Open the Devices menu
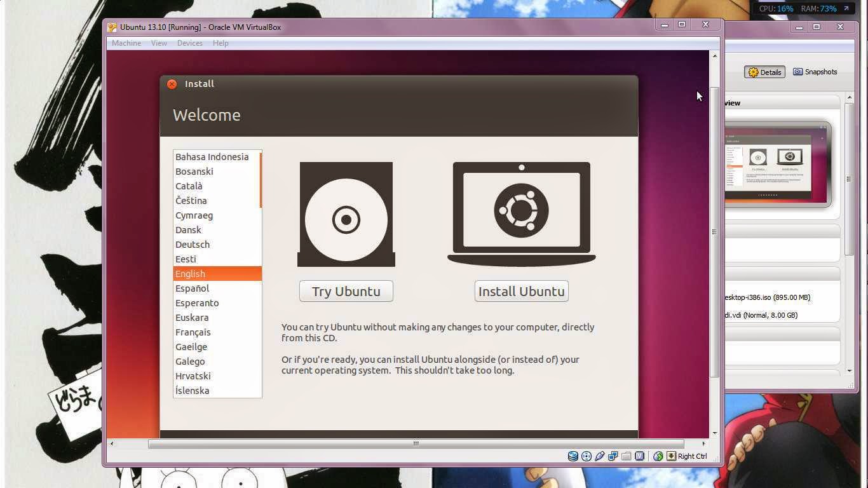 pyautogui.click(x=190, y=43)
